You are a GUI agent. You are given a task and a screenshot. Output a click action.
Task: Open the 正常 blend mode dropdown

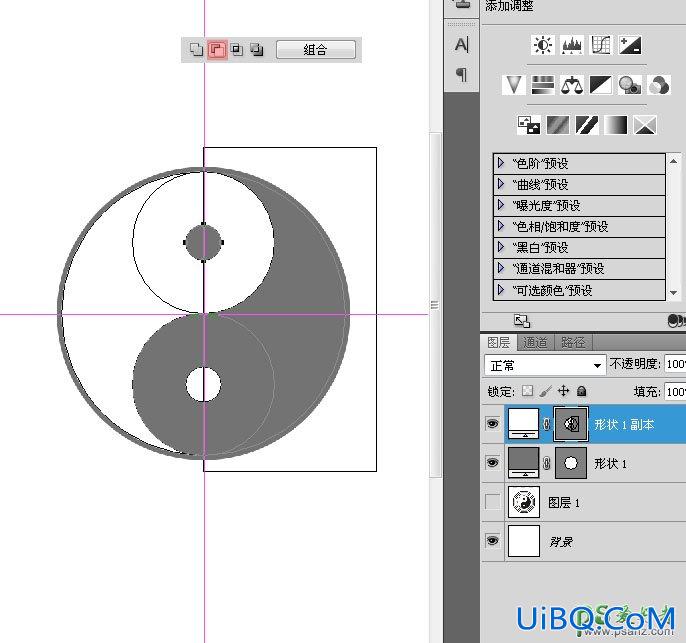pos(545,365)
